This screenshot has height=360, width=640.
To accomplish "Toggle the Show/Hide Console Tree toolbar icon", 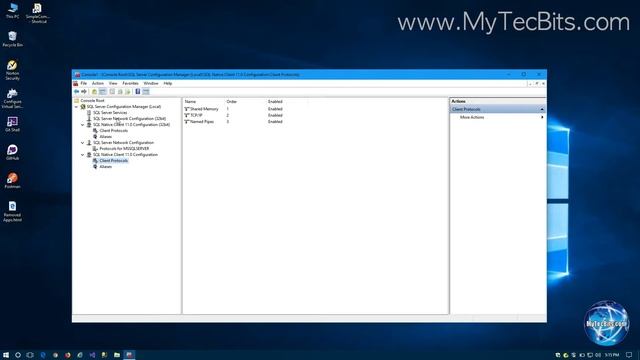I will (102, 92).
